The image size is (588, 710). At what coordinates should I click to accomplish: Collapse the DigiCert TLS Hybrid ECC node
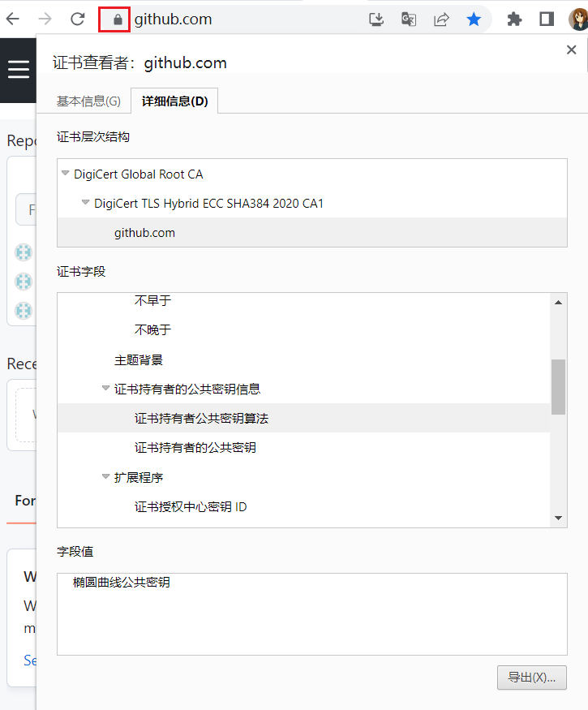point(85,202)
